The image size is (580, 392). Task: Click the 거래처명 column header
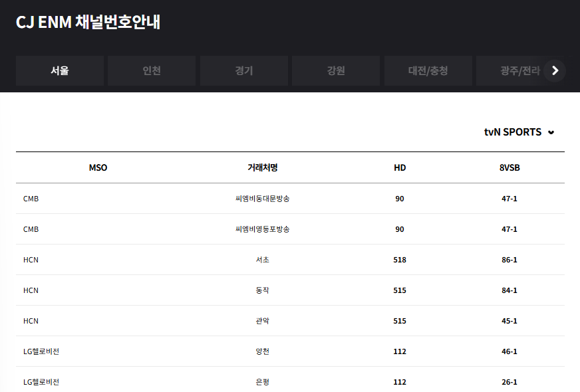(263, 168)
